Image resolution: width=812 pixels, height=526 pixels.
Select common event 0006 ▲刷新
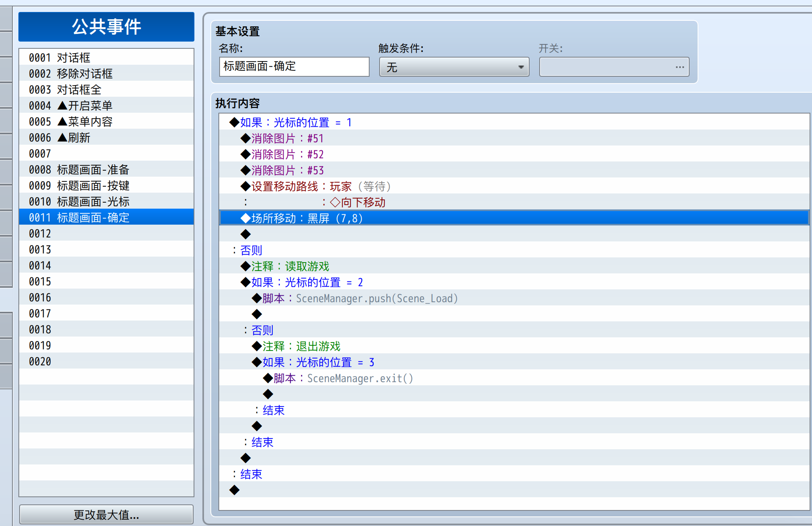tap(106, 137)
